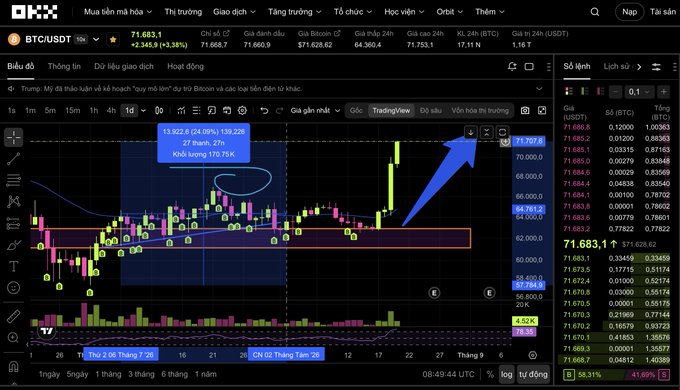Viewport: 680px width, 390px height.
Task: Expand the 'Tổ chức' menu
Action: click(x=353, y=12)
